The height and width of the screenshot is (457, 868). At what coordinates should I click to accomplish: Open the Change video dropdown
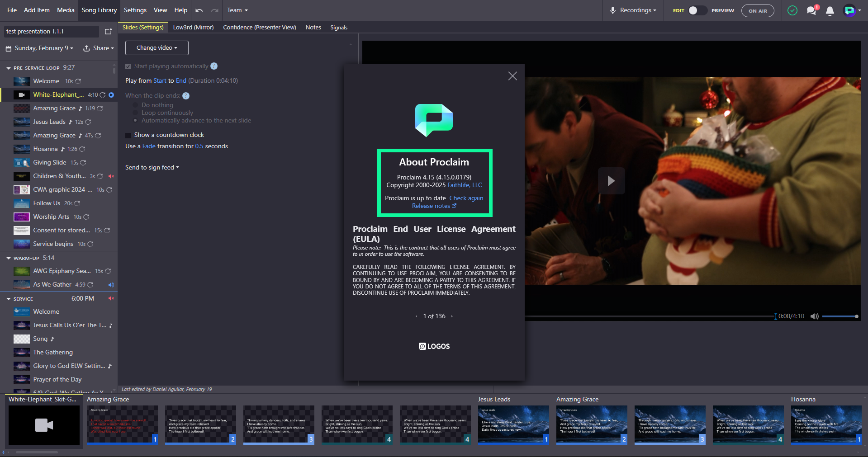click(157, 48)
